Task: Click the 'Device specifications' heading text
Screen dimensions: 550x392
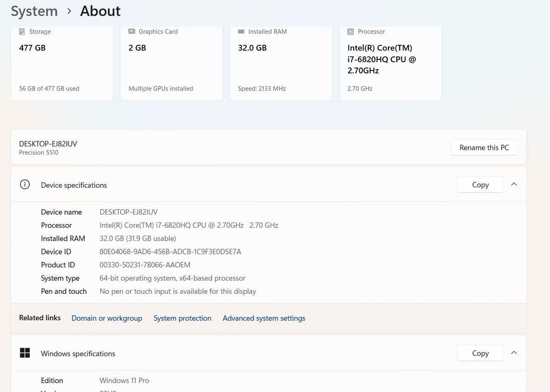Action: [74, 185]
